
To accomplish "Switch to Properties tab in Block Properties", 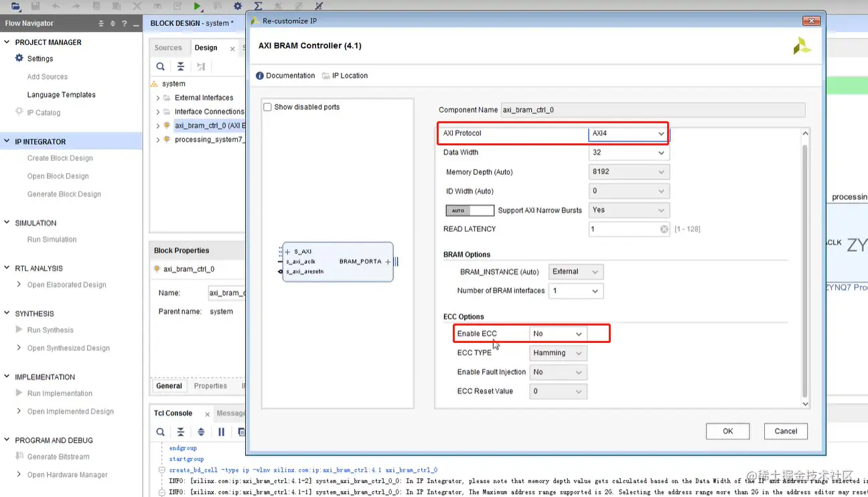I will coord(210,386).
